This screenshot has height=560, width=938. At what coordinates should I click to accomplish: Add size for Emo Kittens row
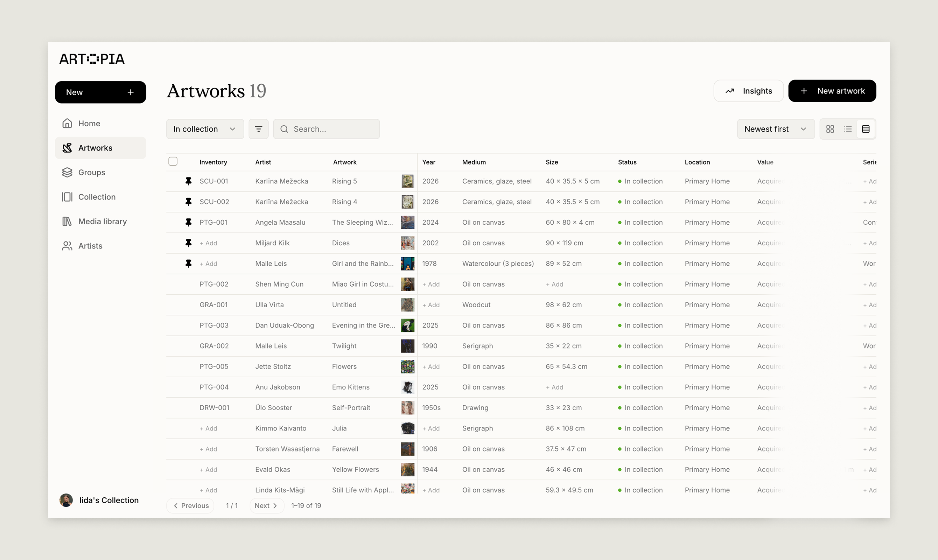(554, 387)
